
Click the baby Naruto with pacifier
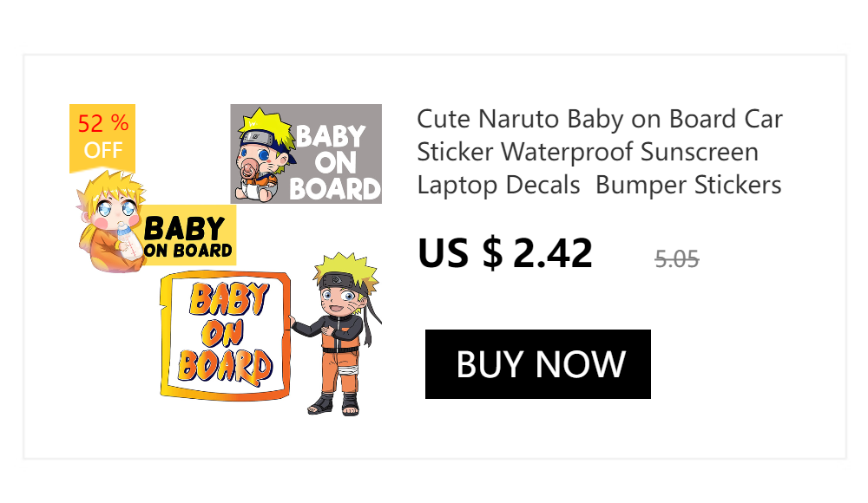[x=263, y=154]
